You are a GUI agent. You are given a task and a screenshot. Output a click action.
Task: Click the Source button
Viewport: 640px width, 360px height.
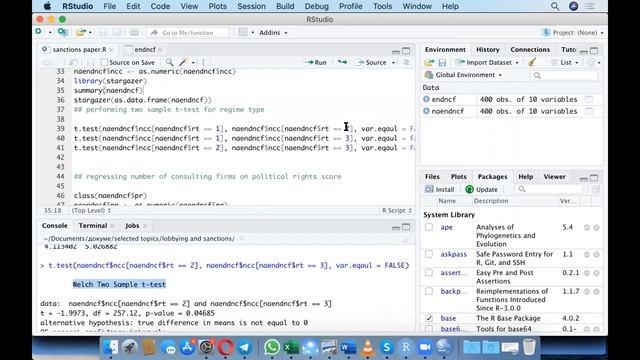371,62
